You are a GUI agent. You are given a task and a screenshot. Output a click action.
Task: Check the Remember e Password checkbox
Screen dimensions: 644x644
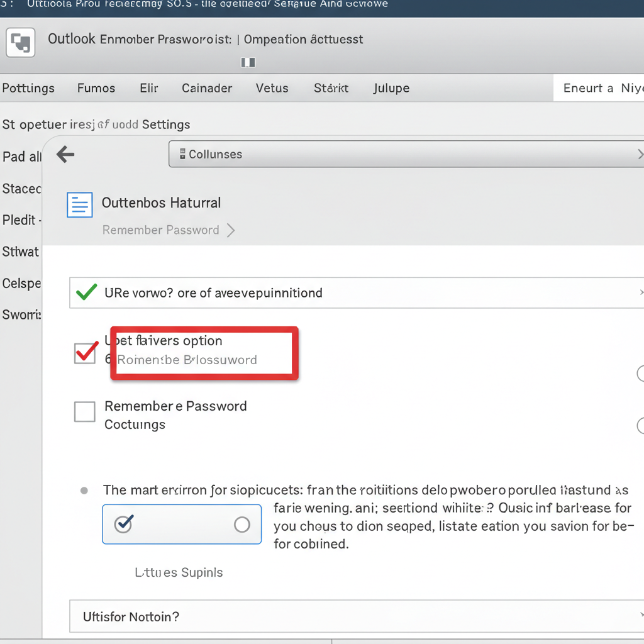coord(85,411)
